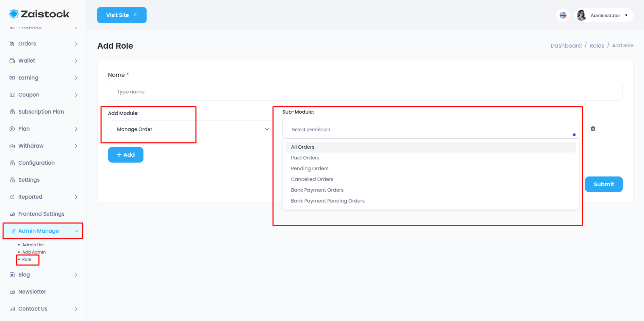The height and width of the screenshot is (321, 644).
Task: Click the Orders cart icon in the sidebar
Action: [x=12, y=44]
